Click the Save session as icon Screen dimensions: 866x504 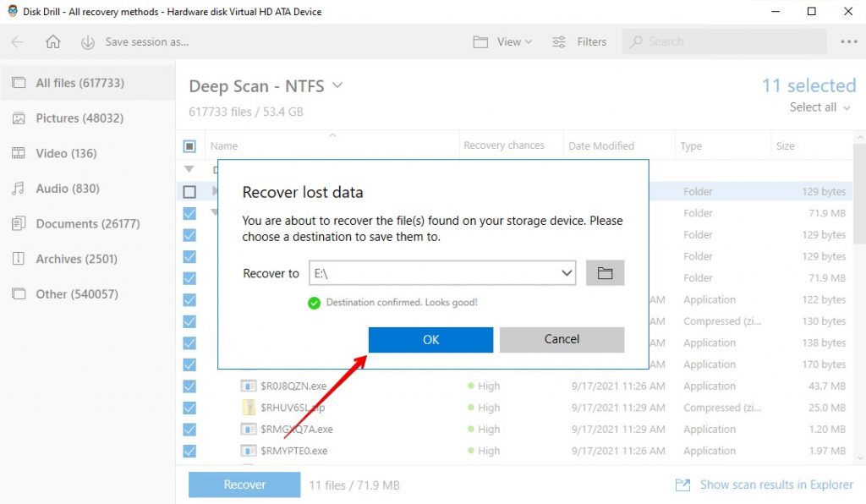pos(87,41)
